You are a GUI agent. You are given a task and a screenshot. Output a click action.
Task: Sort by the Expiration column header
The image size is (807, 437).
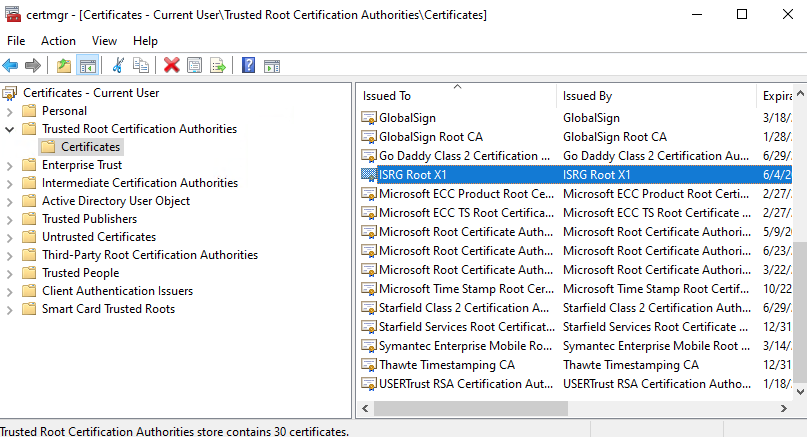(x=775, y=96)
